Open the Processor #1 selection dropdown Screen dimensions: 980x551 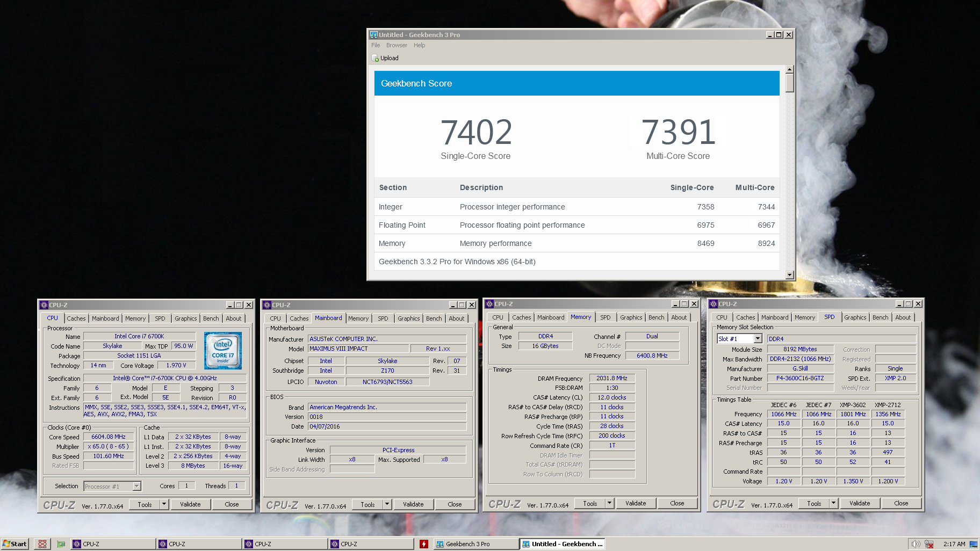click(x=136, y=486)
